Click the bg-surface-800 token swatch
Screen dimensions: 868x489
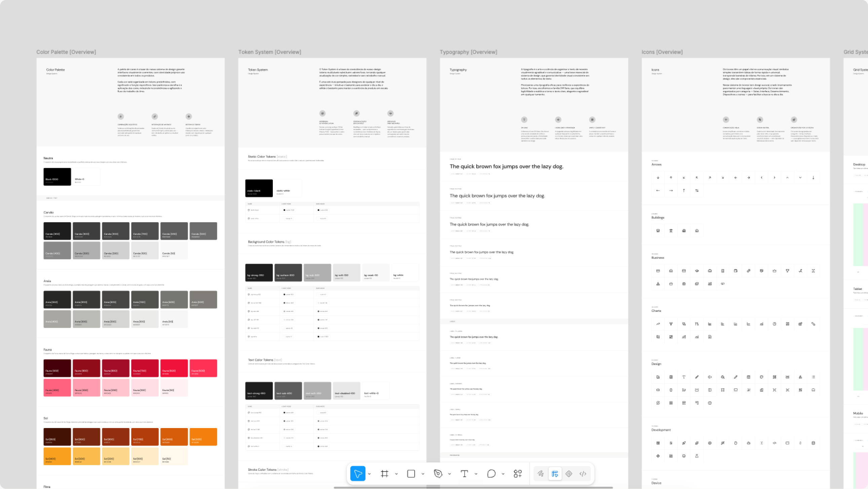pos(288,272)
